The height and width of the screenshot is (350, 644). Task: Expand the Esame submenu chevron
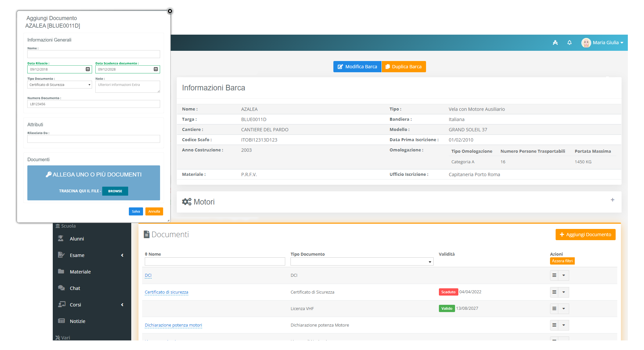point(122,255)
